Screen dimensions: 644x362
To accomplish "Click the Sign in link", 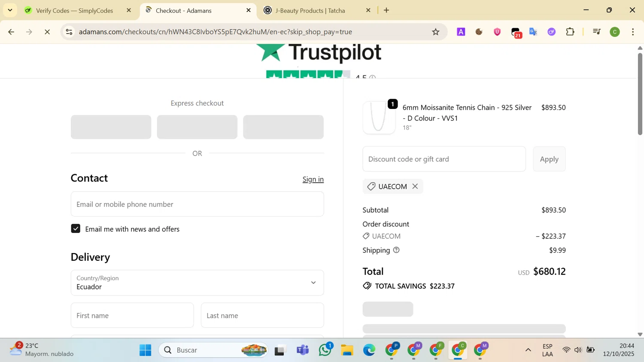I will 313,179.
